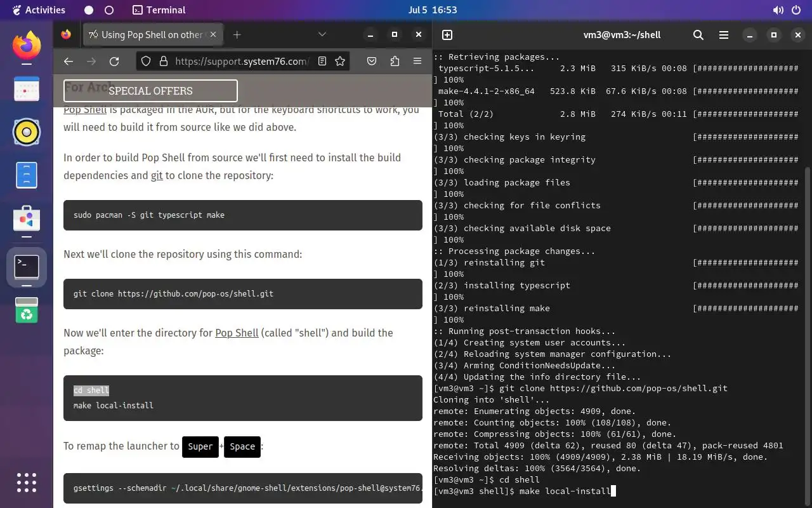Click the Activities button in top bar
Screen dimensions: 812x508
tap(38, 10)
